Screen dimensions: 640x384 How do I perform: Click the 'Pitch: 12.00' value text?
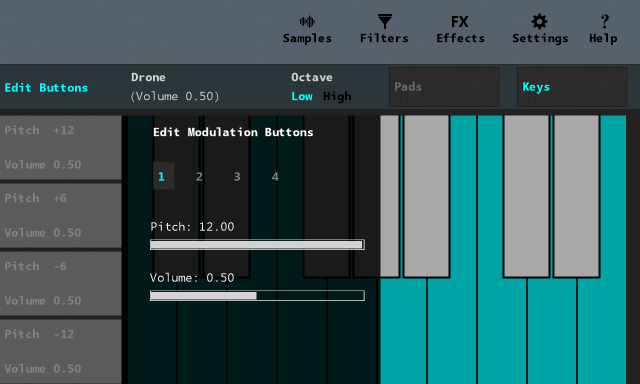(192, 226)
